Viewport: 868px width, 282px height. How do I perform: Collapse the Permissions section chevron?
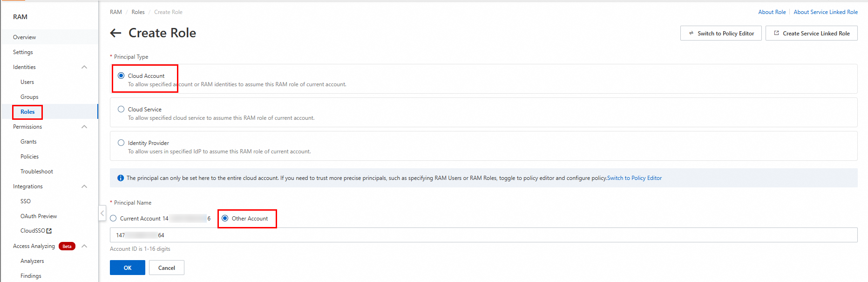pyautogui.click(x=84, y=127)
